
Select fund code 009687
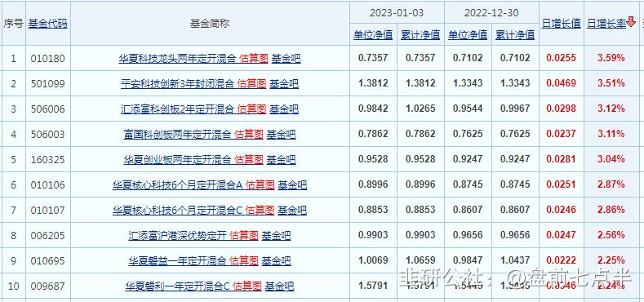coord(47,286)
